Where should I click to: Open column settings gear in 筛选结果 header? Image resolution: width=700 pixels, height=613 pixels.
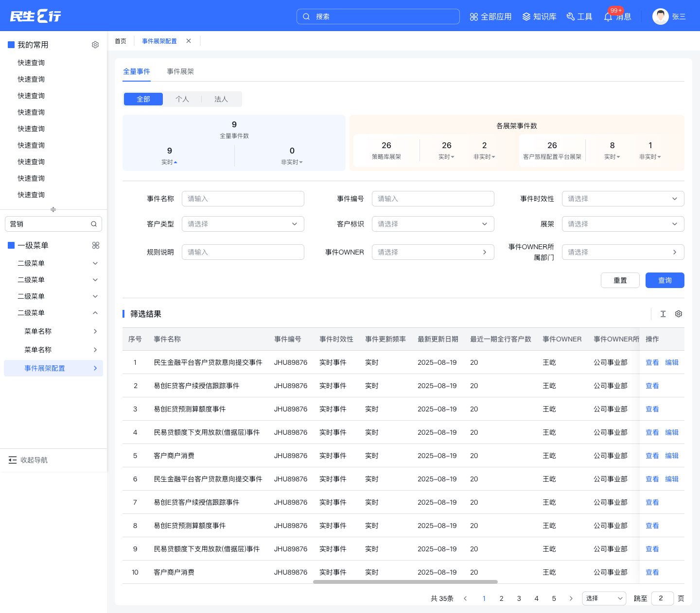pyautogui.click(x=679, y=314)
